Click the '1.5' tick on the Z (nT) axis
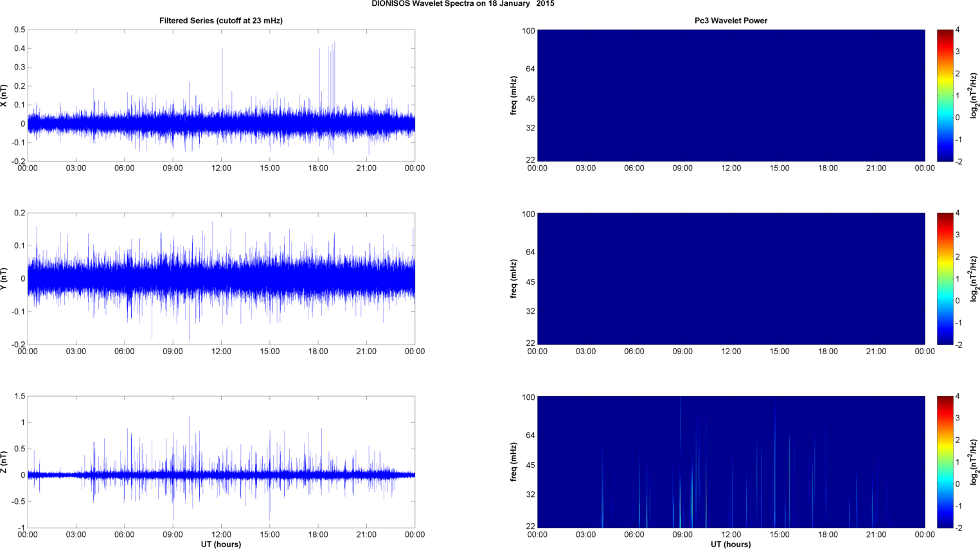The width and height of the screenshot is (980, 549). pos(19,396)
